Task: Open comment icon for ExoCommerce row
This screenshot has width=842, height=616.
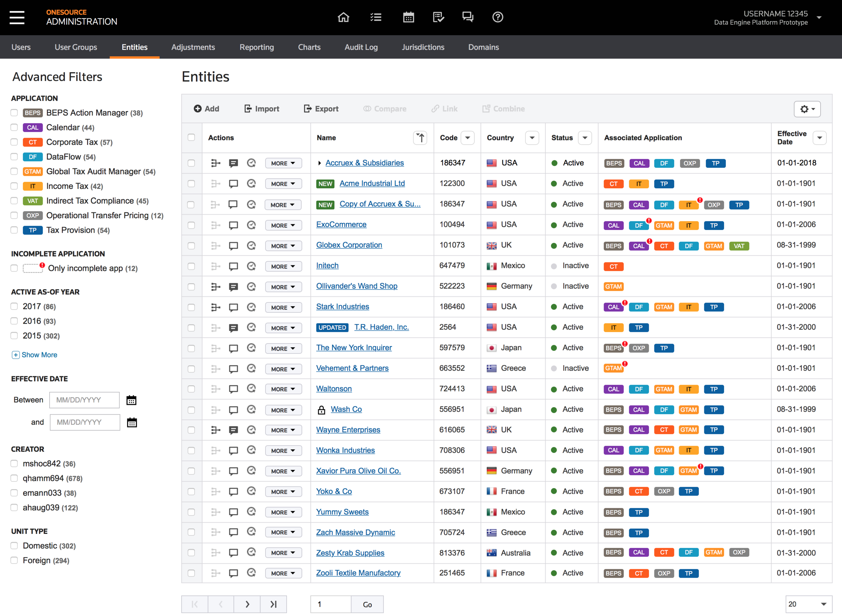Action: click(233, 225)
